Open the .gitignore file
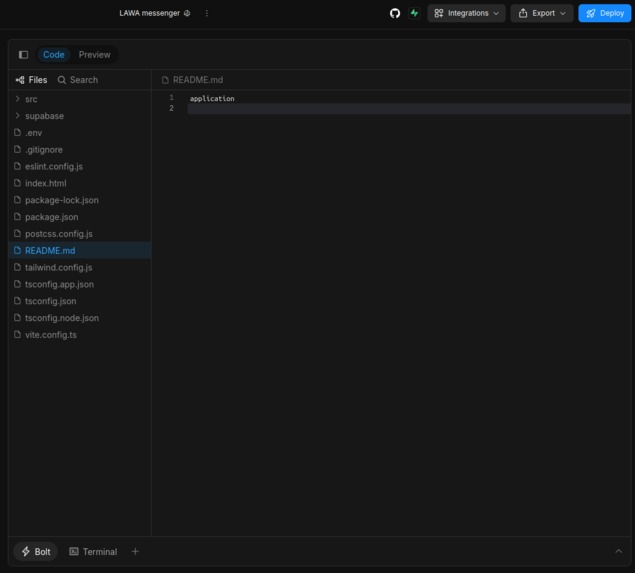 click(x=80, y=150)
